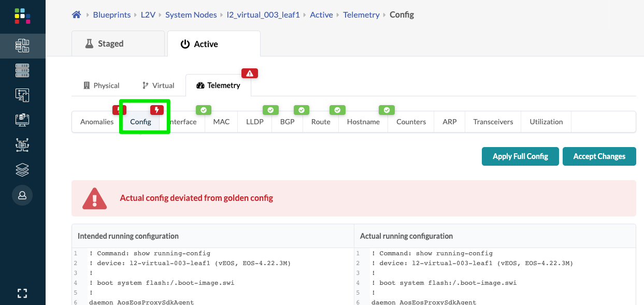The image size is (644, 305).
Task: Click the red lightning badge on Config
Action: tap(157, 110)
